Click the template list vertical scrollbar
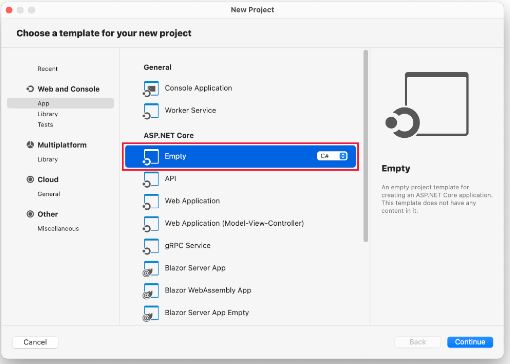Image resolution: width=510 pixels, height=364 pixels. pos(366,146)
